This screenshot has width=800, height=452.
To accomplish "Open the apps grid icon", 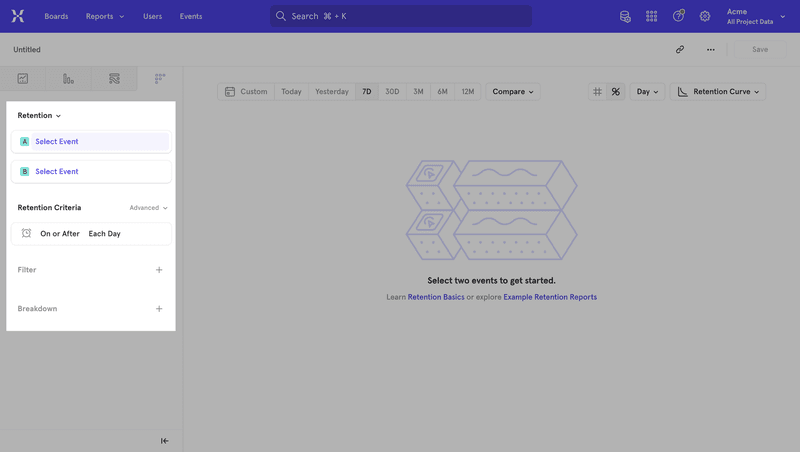I will click(x=652, y=16).
